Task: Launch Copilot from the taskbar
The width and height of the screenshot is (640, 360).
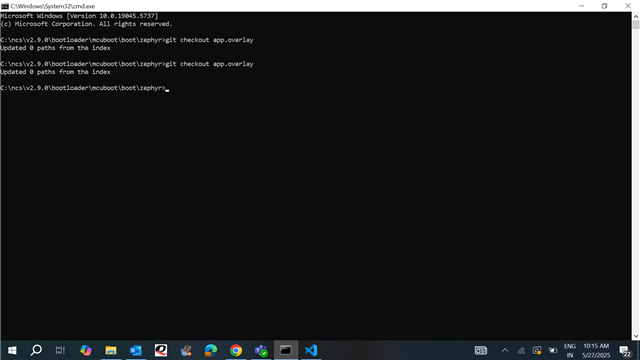Action: [86, 350]
